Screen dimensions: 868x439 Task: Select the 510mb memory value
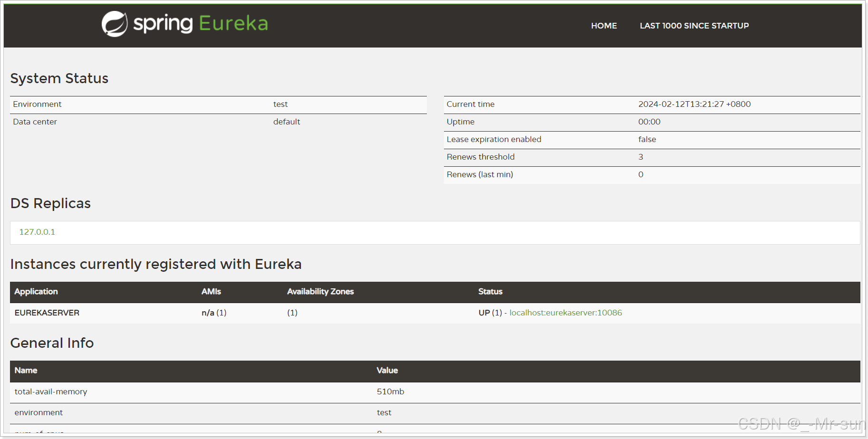coord(390,391)
